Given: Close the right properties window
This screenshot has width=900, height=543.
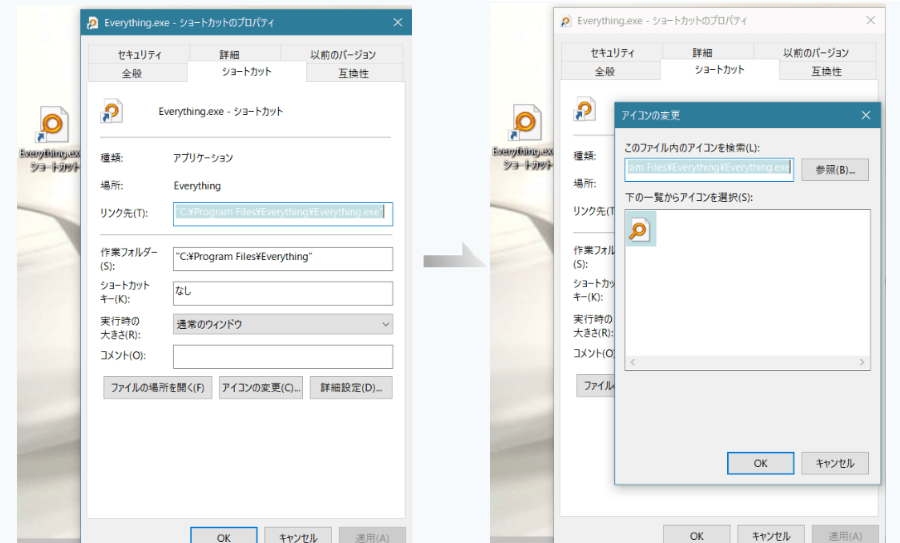Looking at the screenshot, I should coord(871,21).
